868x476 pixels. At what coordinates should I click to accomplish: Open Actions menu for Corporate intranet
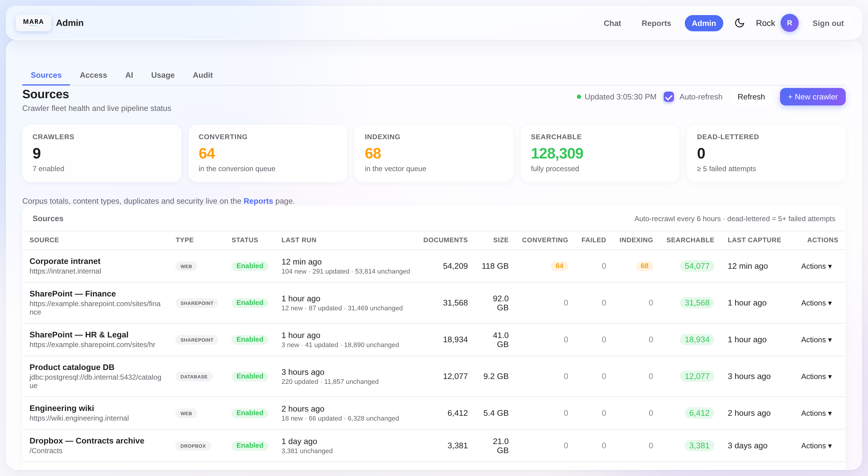(816, 266)
